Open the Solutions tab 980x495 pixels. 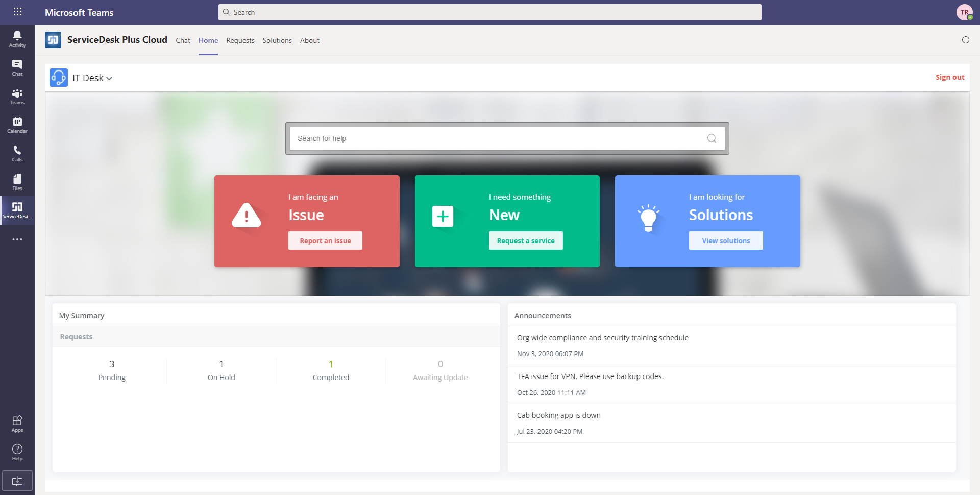click(x=277, y=40)
